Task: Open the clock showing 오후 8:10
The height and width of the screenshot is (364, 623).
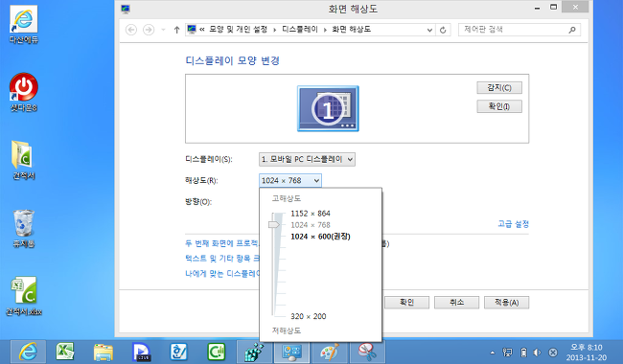Action: pyautogui.click(x=586, y=353)
